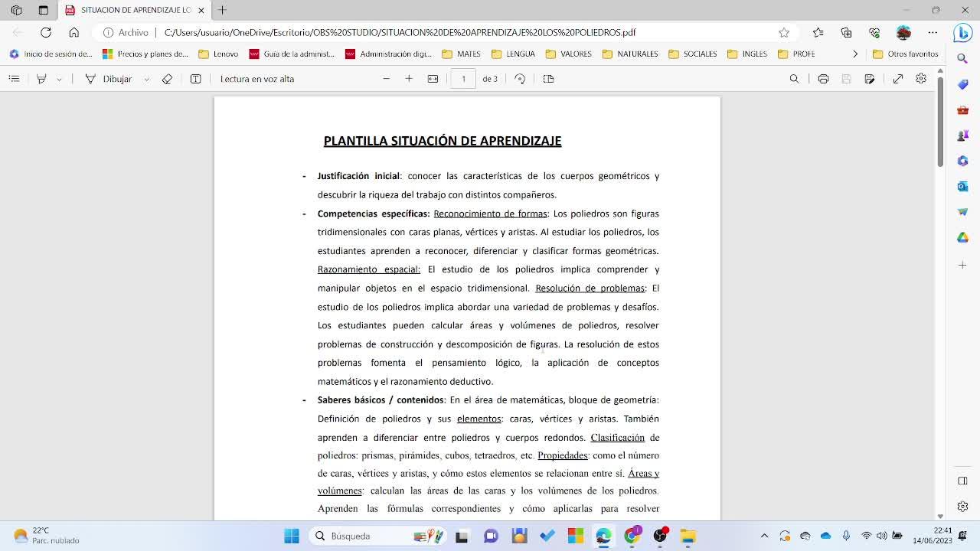Viewport: 980px width, 551px height.
Task: Open the Inicio de sesión bookmark
Action: click(51, 54)
